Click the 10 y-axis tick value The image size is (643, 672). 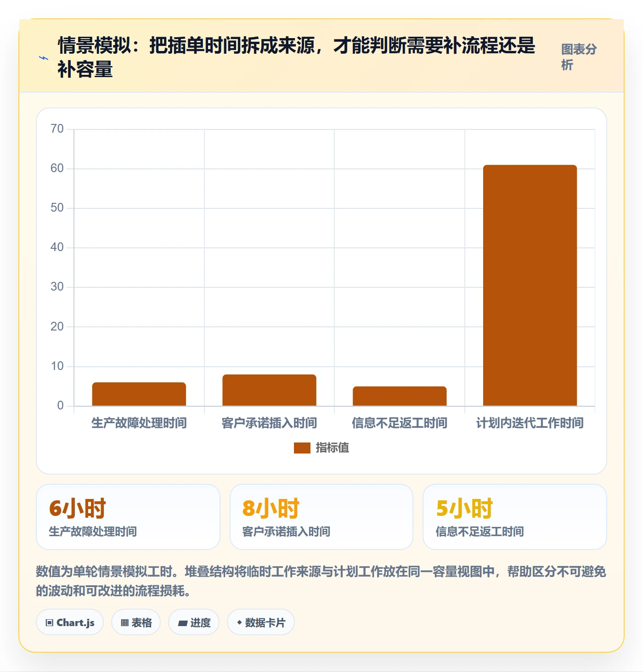[57, 366]
